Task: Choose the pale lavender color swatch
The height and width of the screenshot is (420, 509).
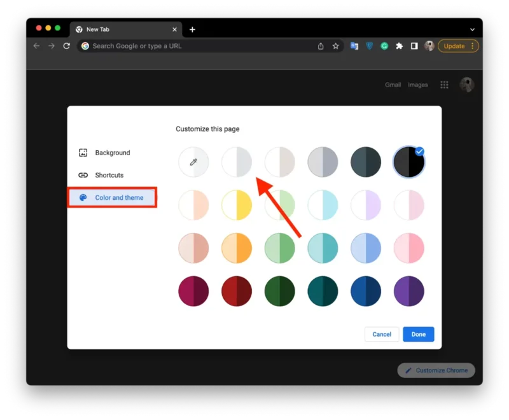Action: [366, 205]
